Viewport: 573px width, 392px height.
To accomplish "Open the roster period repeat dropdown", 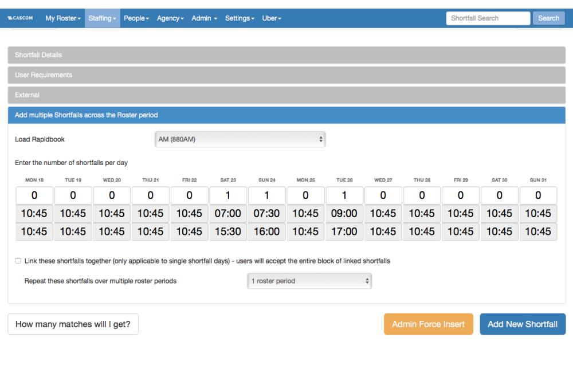I will pos(309,281).
